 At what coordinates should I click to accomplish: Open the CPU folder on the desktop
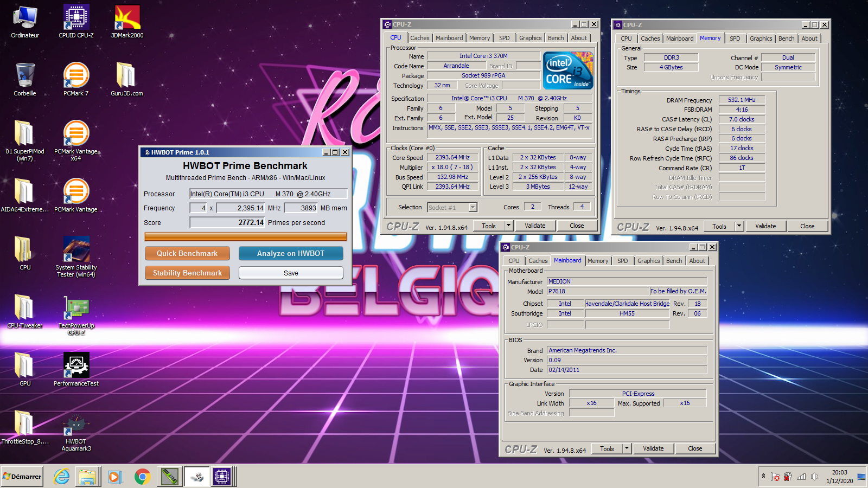[x=25, y=253]
